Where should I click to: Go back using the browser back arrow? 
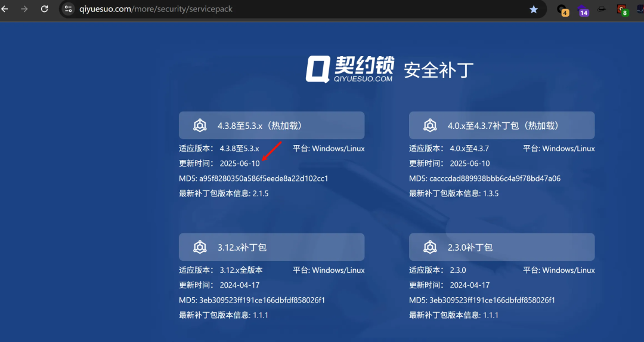click(x=5, y=8)
